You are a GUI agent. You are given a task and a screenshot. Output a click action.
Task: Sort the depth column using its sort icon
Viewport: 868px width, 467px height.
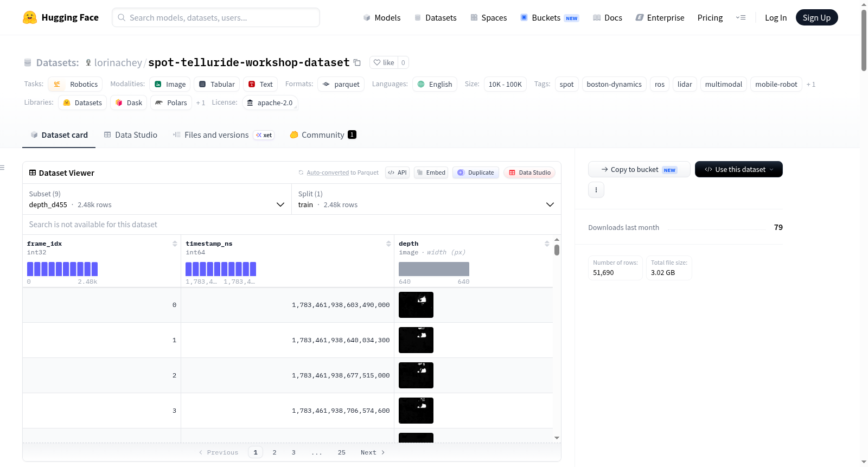pyautogui.click(x=547, y=244)
